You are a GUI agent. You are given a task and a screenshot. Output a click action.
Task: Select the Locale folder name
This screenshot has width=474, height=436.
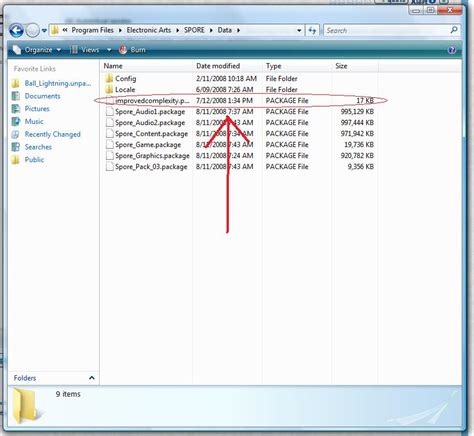coord(125,90)
